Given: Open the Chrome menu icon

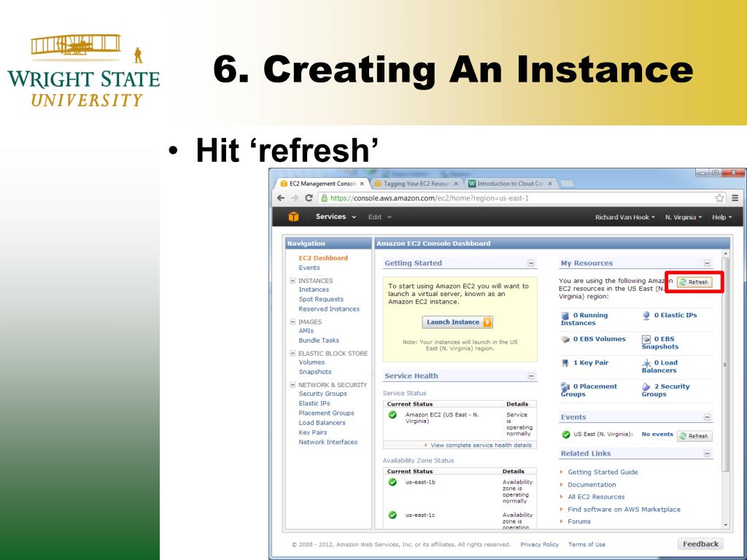Looking at the screenshot, I should point(735,198).
